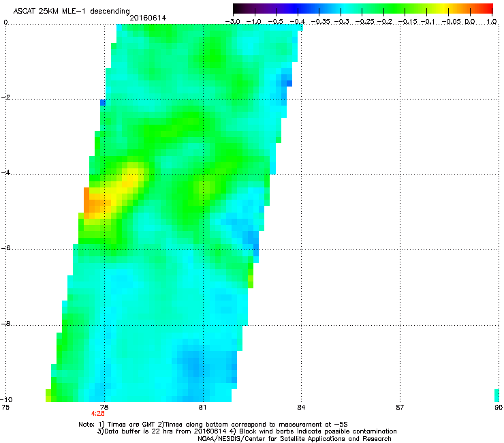Click the latitude axis label -4
The height and width of the screenshot is (443, 504).
5,172
